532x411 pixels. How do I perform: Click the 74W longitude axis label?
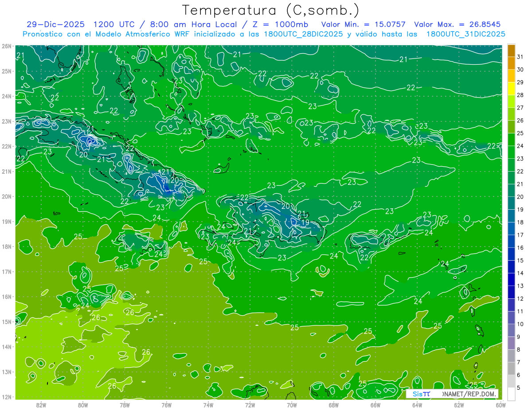(x=208, y=405)
